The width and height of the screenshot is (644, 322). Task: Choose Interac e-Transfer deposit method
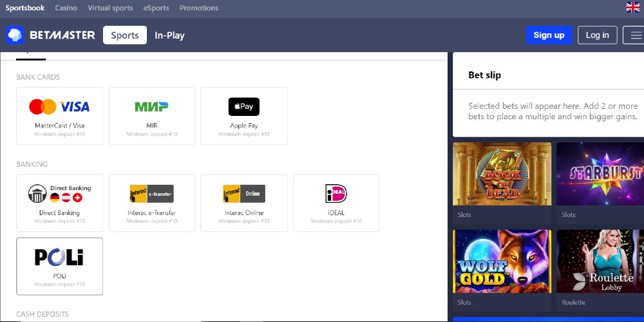[x=151, y=203]
